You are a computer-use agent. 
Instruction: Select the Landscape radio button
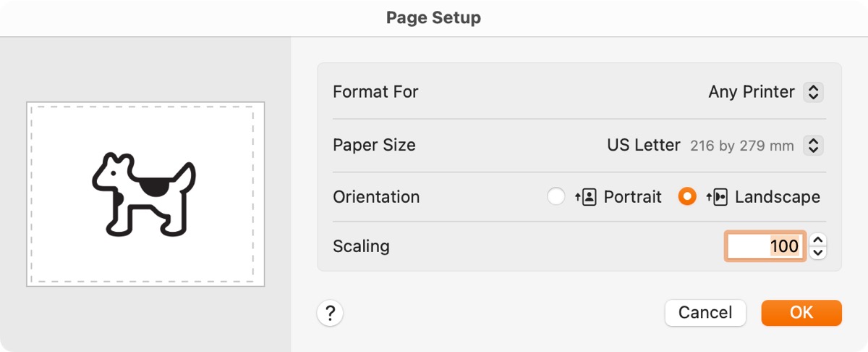pyautogui.click(x=687, y=197)
